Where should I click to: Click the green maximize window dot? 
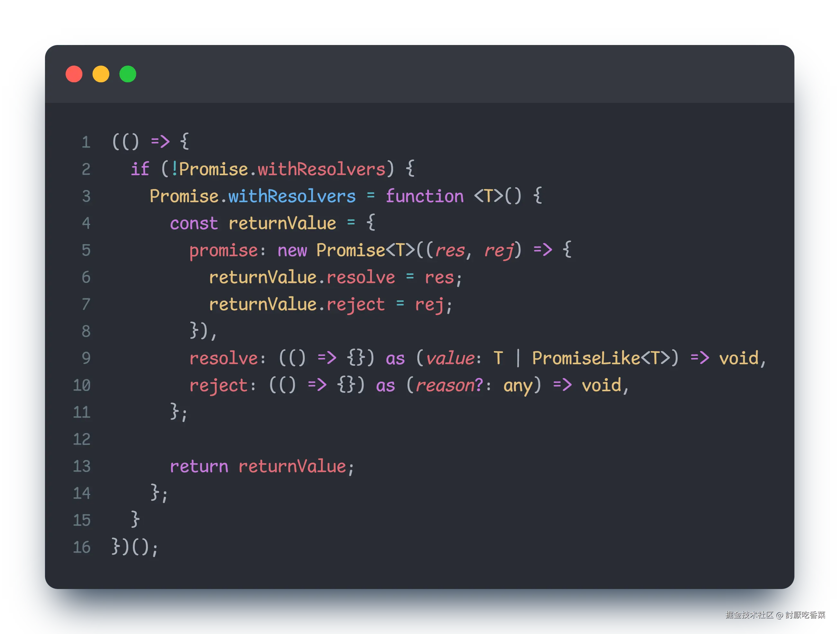128,74
